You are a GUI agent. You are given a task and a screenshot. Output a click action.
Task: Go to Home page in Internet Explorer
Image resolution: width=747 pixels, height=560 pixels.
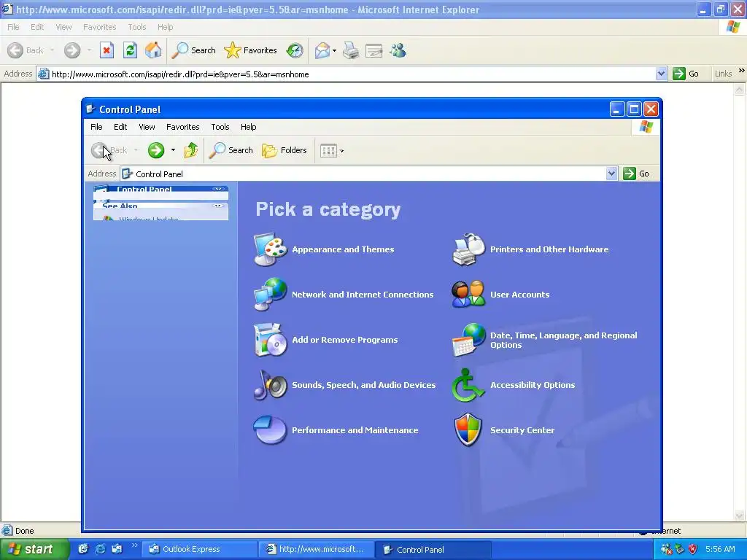click(153, 50)
